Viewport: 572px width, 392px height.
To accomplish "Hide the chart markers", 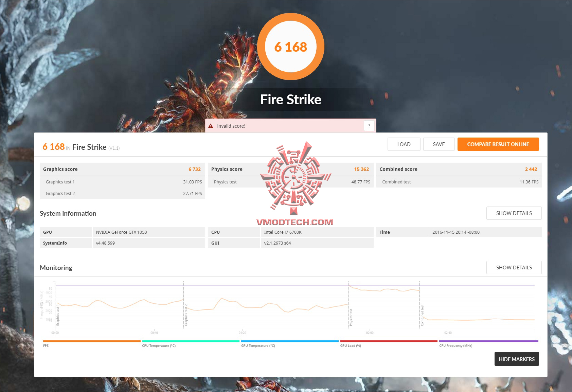I will point(517,359).
